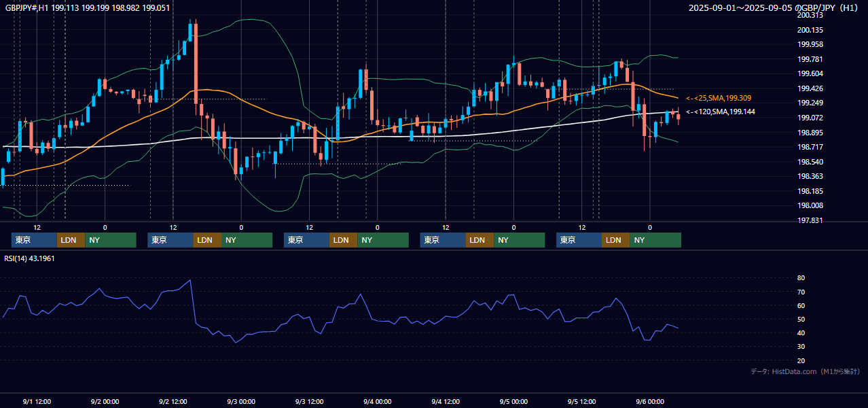868x408 pixels.
Task: Select the RSI 60 level label
Action: tap(801, 305)
